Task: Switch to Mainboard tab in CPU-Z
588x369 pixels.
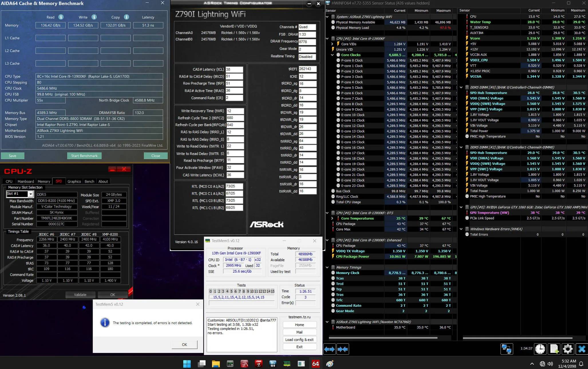Action: (x=25, y=181)
